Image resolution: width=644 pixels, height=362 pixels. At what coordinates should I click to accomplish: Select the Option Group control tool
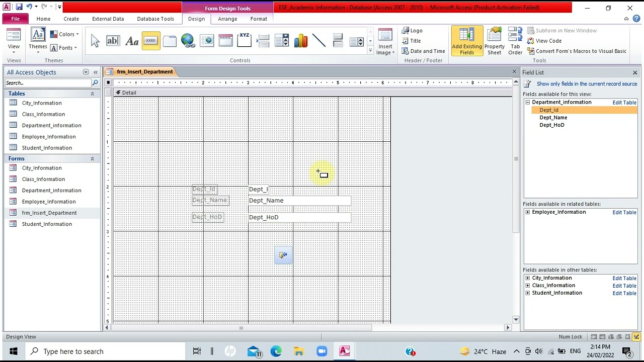tap(244, 41)
